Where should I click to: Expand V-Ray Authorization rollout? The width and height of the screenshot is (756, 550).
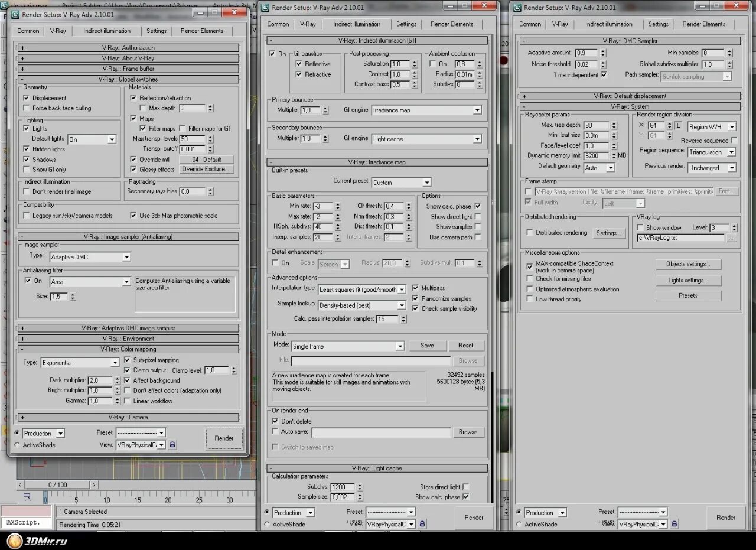128,48
